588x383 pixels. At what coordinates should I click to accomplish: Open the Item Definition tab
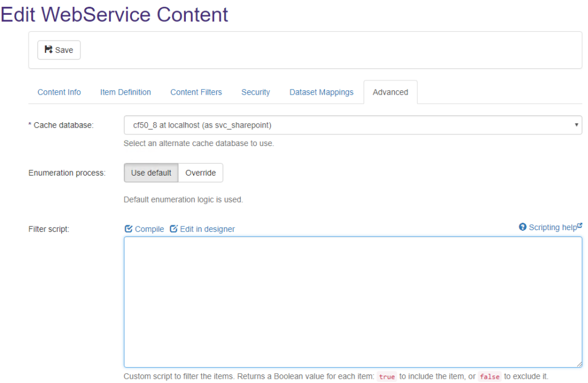tap(125, 92)
